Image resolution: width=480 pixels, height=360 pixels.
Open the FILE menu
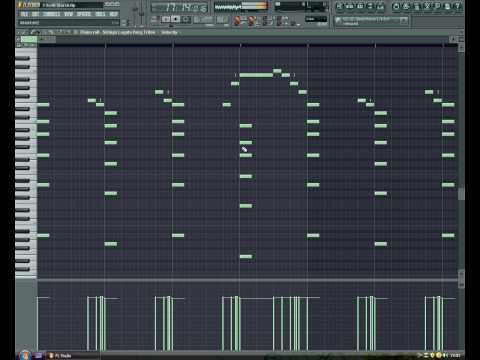pyautogui.click(x=24, y=14)
